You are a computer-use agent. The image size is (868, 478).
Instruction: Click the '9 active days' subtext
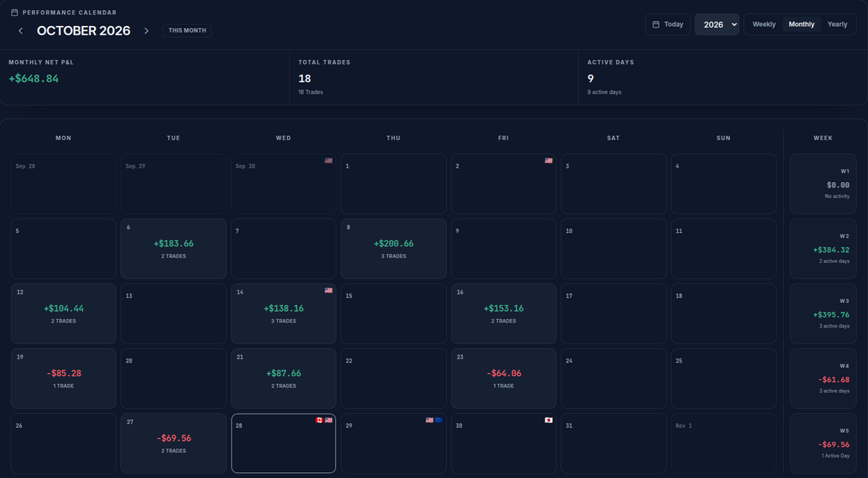pos(604,93)
